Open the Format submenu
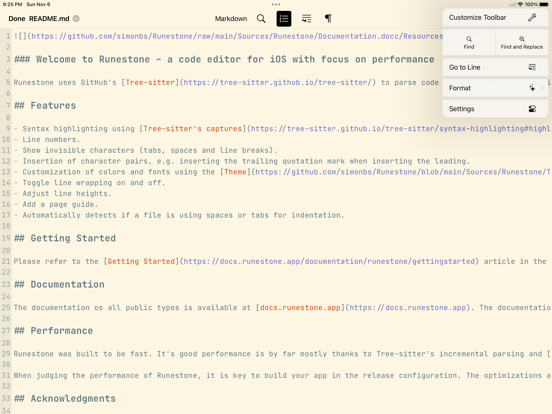The image size is (552, 414). pos(495,88)
